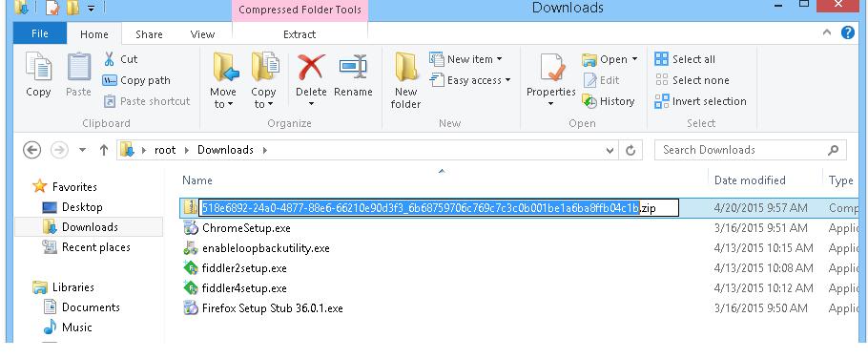Create a New folder
This screenshot has height=359, width=868.
point(405,80)
